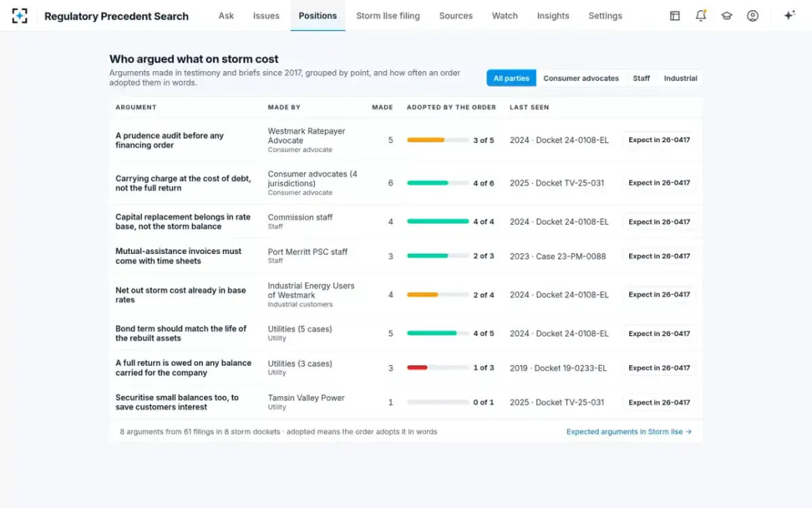Filter by Consumer advocates
Screen dimensions: 812x508
pyautogui.click(x=581, y=79)
